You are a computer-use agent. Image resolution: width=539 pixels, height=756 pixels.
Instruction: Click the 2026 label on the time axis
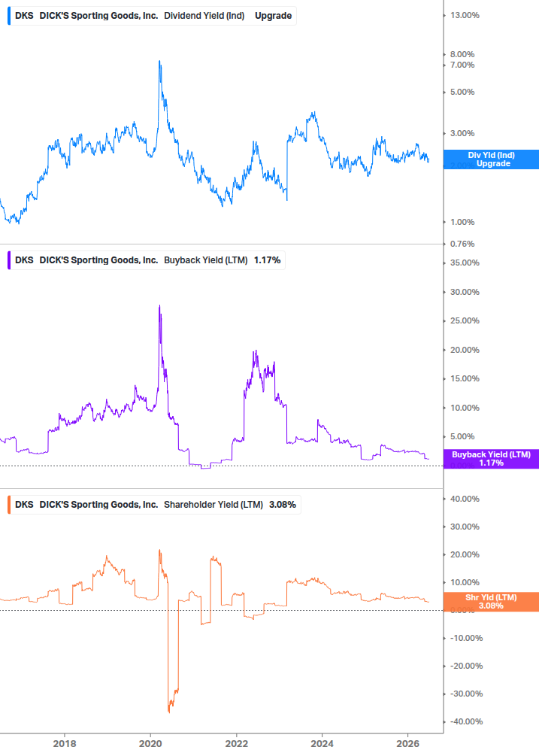click(407, 744)
